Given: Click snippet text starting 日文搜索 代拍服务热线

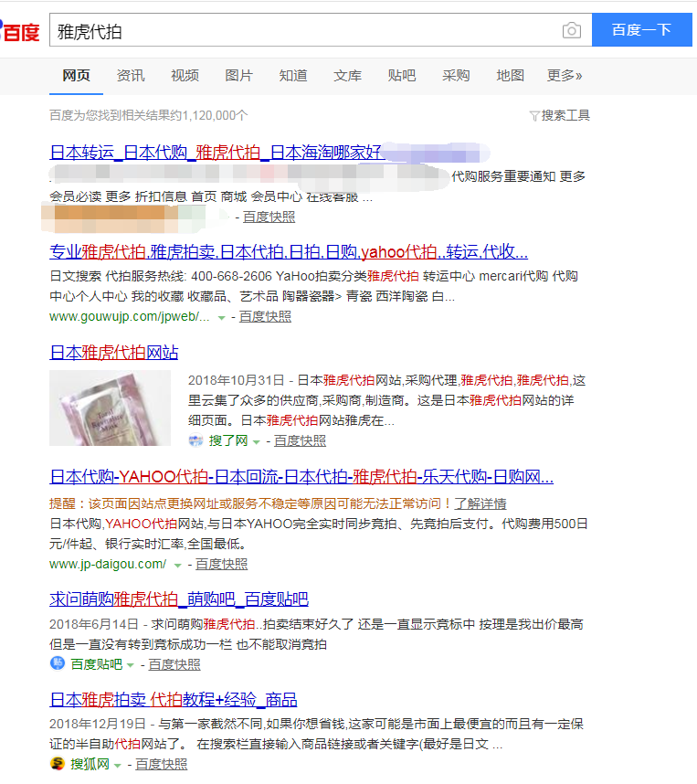Looking at the screenshot, I should (313, 286).
